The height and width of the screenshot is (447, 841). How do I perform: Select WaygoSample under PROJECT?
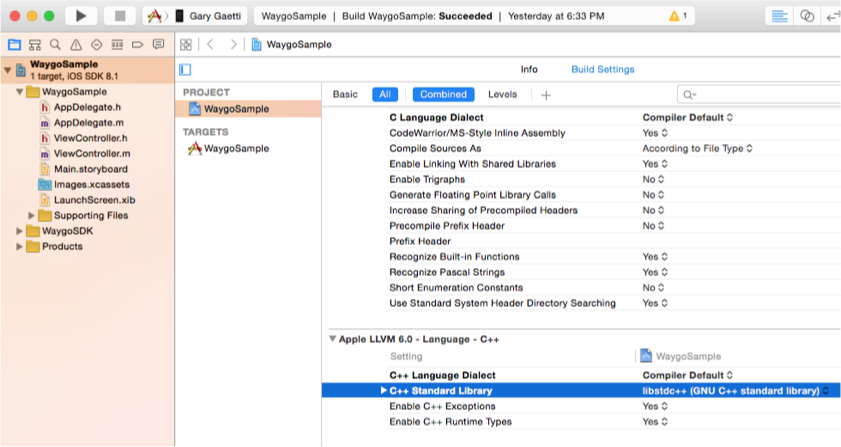point(248,109)
